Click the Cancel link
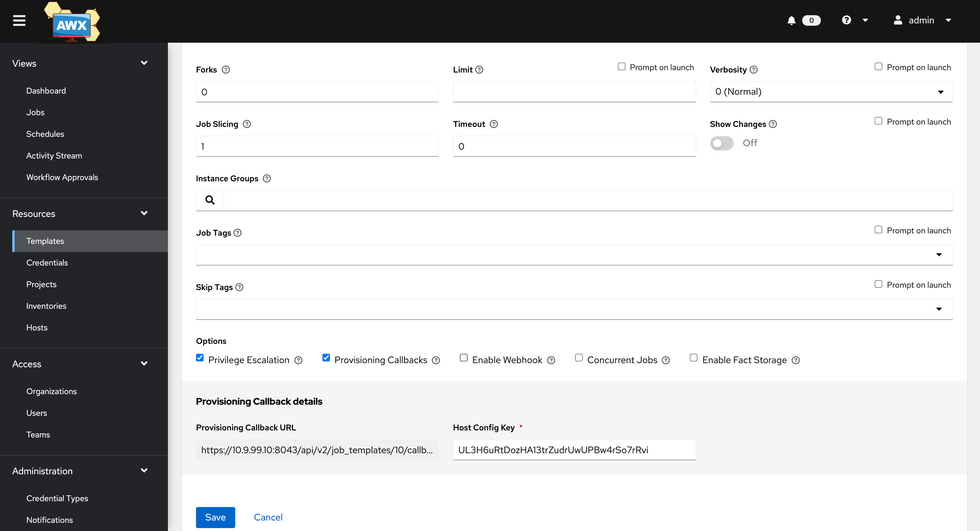 coord(269,517)
